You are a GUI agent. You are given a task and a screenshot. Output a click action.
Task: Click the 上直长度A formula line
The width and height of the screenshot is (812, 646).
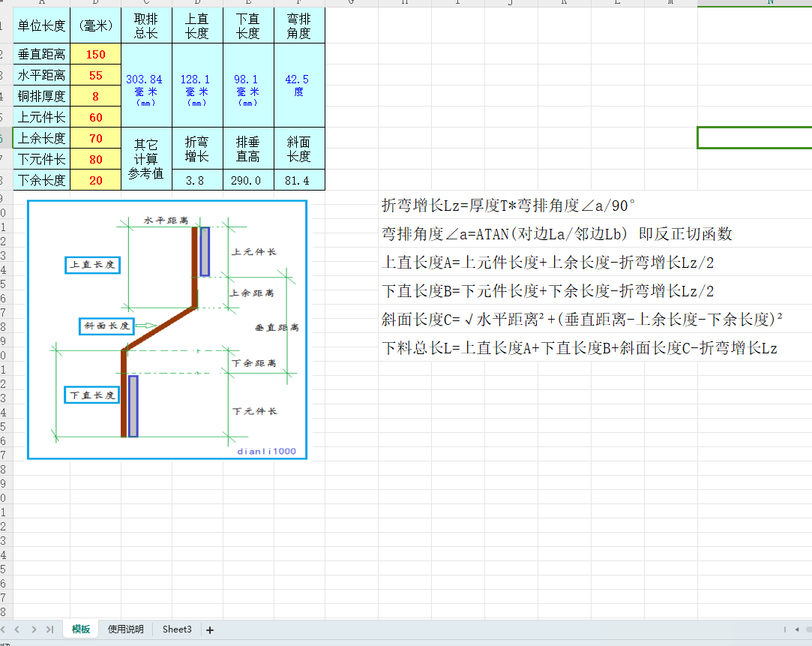tap(547, 263)
